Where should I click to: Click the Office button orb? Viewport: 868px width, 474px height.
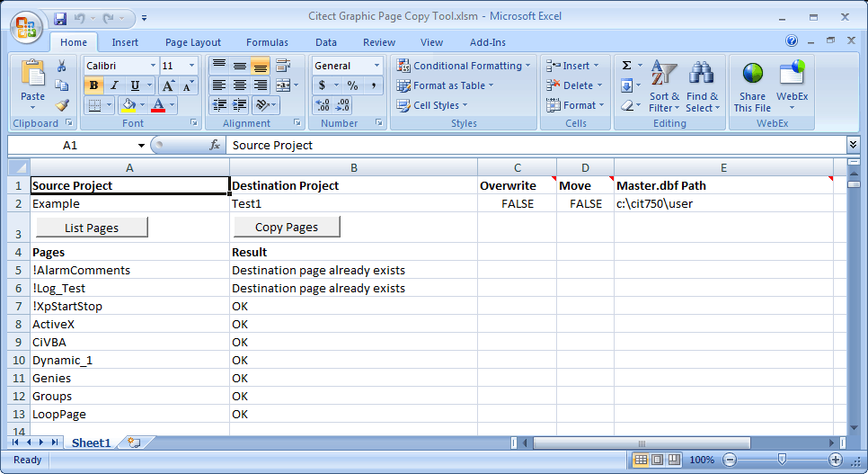26,27
